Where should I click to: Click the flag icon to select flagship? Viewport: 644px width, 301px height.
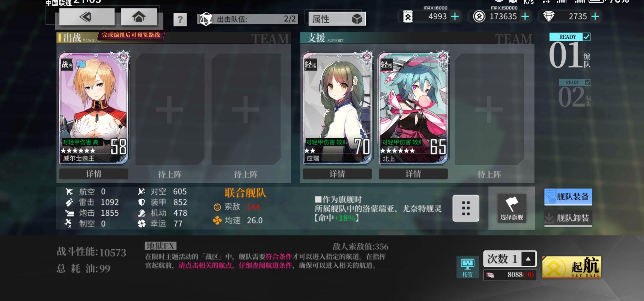[x=512, y=208]
